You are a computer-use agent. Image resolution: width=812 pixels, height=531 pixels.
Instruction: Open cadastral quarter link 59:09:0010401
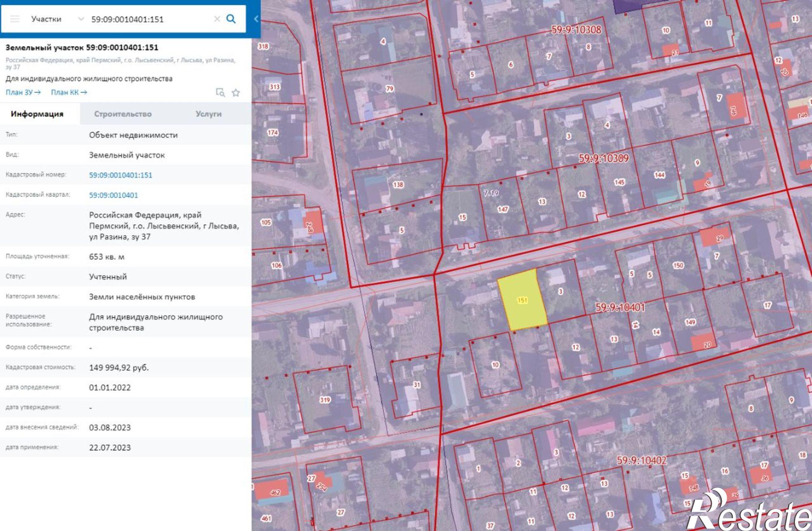(x=113, y=195)
